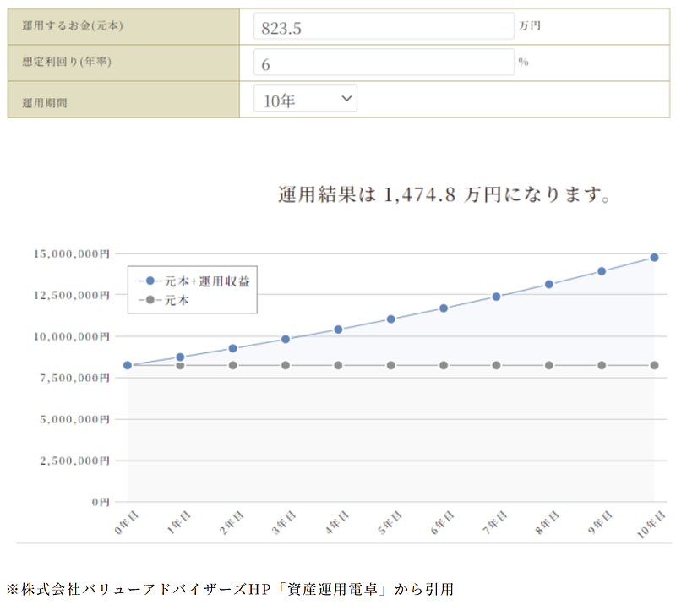Screen dimensions: 676x616
Task: Toggle the gray 元本 legend entry
Action: point(164,300)
